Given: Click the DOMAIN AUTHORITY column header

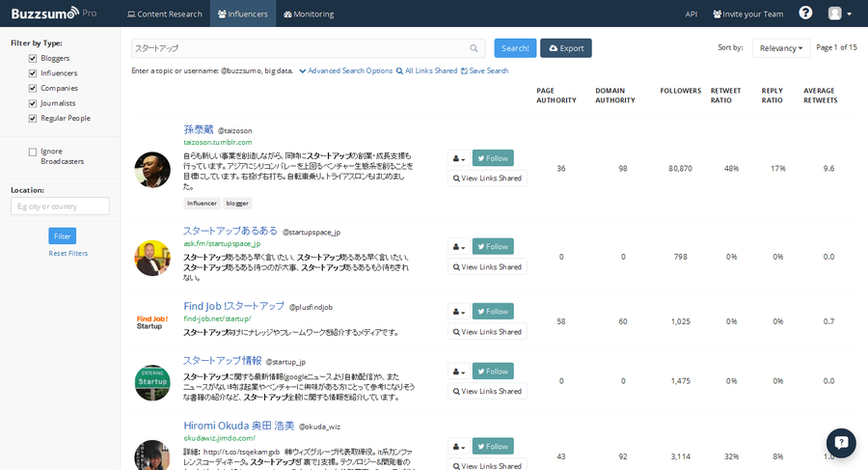Looking at the screenshot, I should (615, 96).
